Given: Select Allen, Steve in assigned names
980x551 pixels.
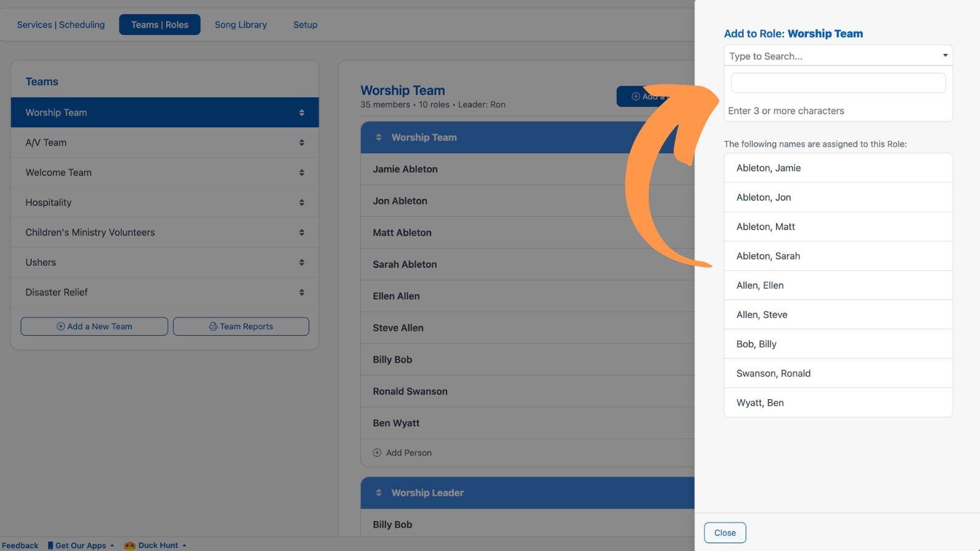Looking at the screenshot, I should [x=838, y=315].
